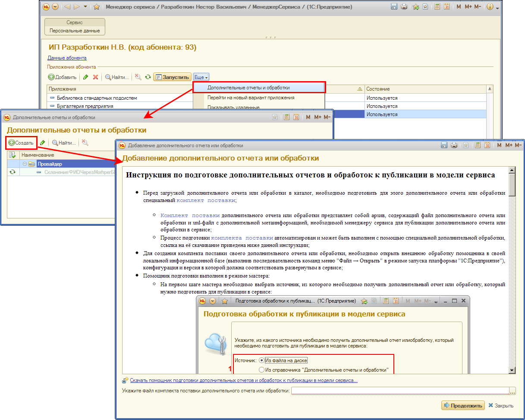Image resolution: width=525 pixels, height=420 pixels.
Task: Click Найти search button in main window
Action: [117, 77]
